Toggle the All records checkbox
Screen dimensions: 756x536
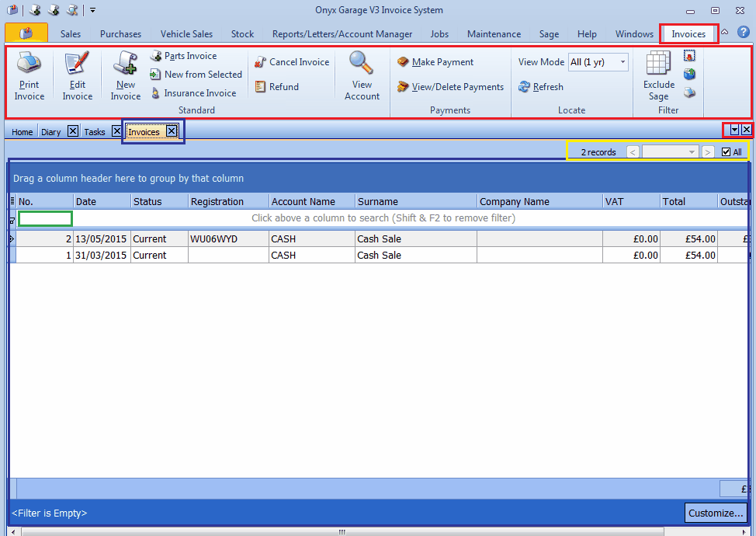click(726, 152)
